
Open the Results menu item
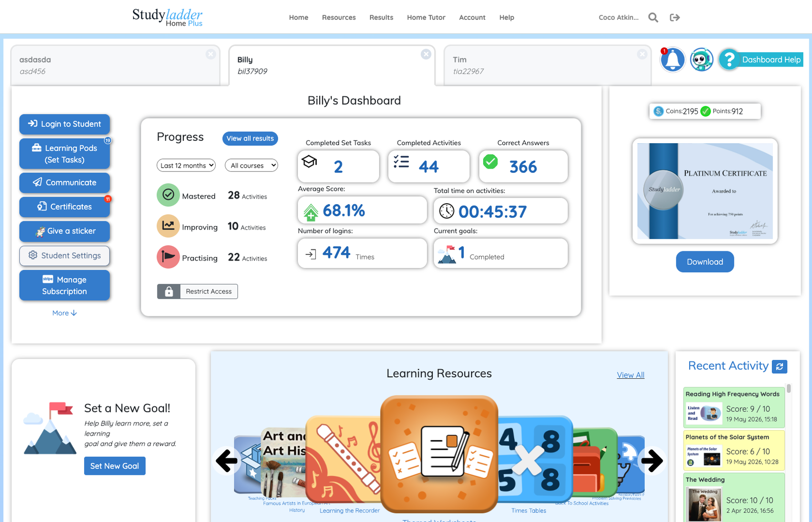381,18
